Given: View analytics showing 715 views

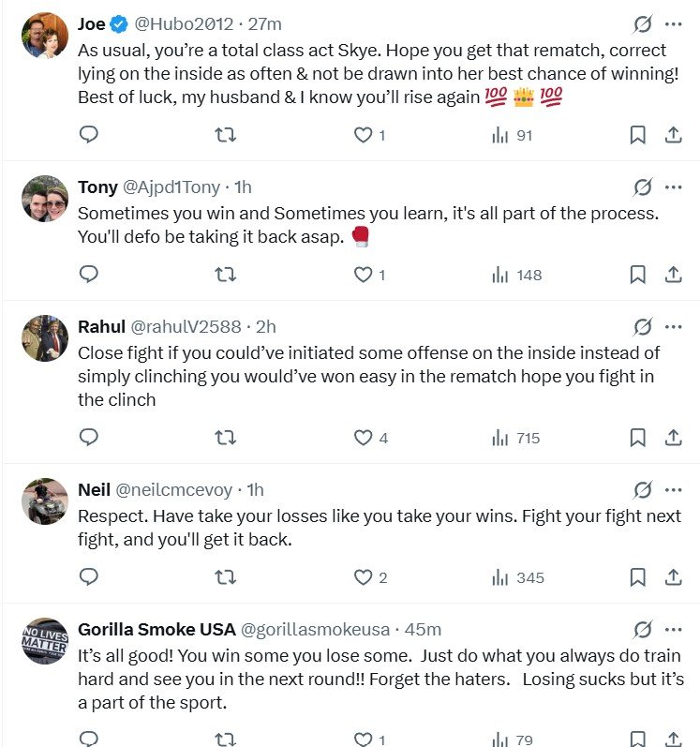Looking at the screenshot, I should [515, 438].
